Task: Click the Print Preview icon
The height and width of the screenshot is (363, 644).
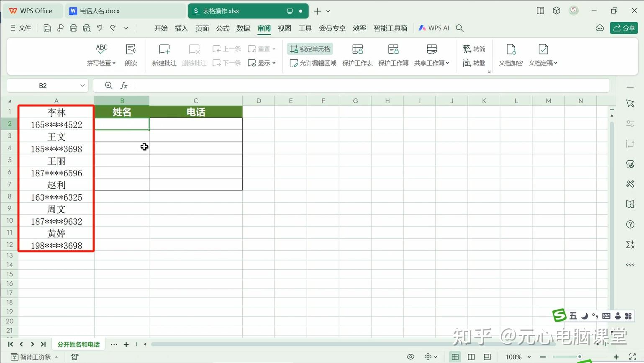Action: tap(87, 28)
